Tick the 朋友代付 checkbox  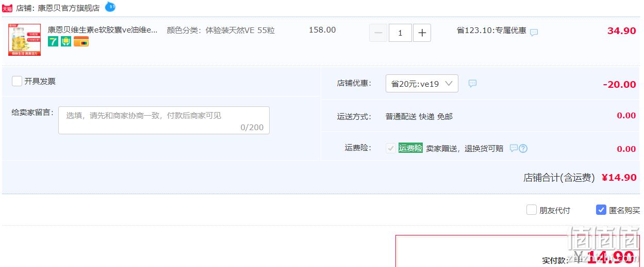coord(532,210)
